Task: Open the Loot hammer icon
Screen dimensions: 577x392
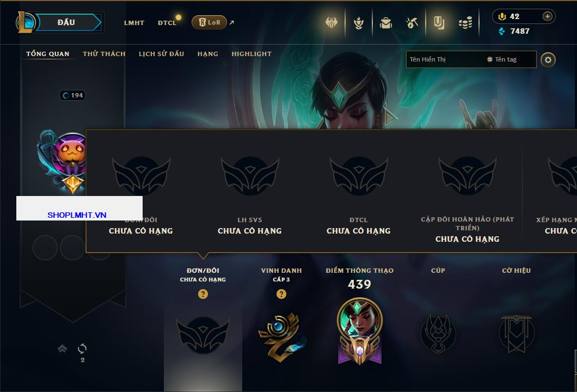Action: (x=412, y=23)
